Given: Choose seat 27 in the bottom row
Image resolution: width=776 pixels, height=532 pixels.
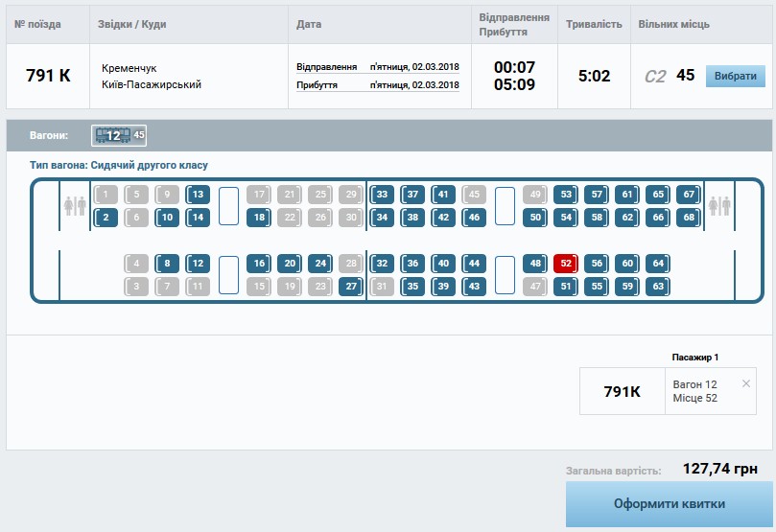Looking at the screenshot, I should pyautogui.click(x=351, y=286).
